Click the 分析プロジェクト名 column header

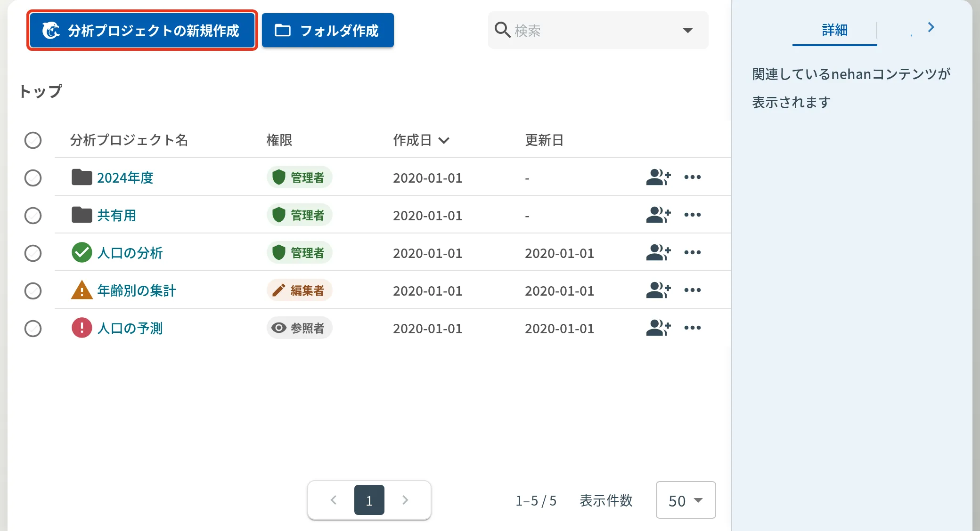tap(129, 140)
